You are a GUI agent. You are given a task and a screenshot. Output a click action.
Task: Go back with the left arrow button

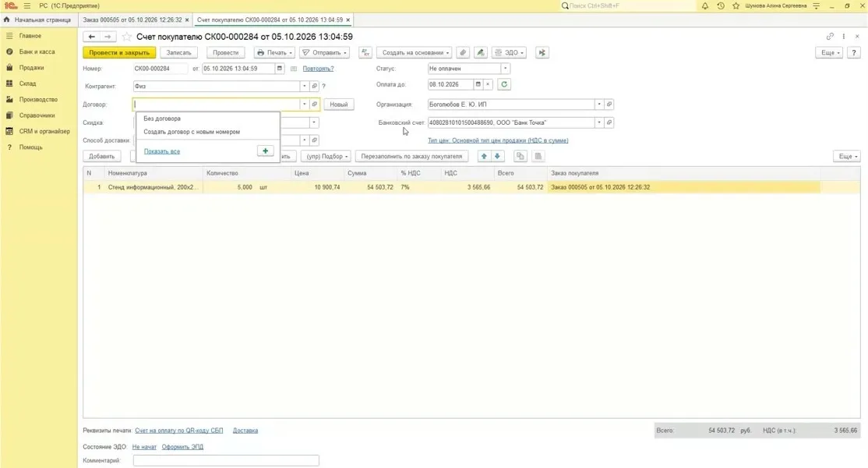pos(92,37)
